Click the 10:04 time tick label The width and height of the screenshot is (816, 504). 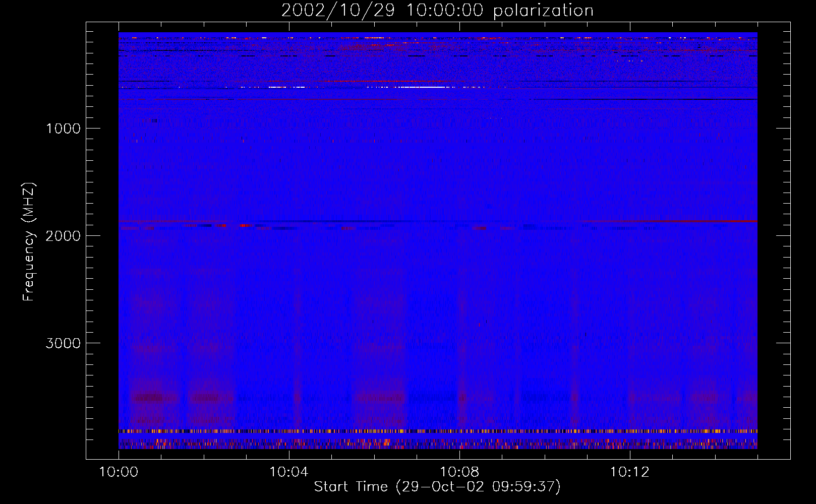pos(289,472)
